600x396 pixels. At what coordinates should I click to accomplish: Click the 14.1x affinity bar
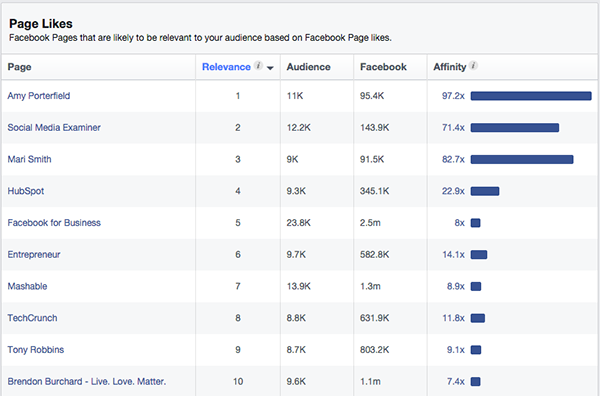click(x=479, y=254)
